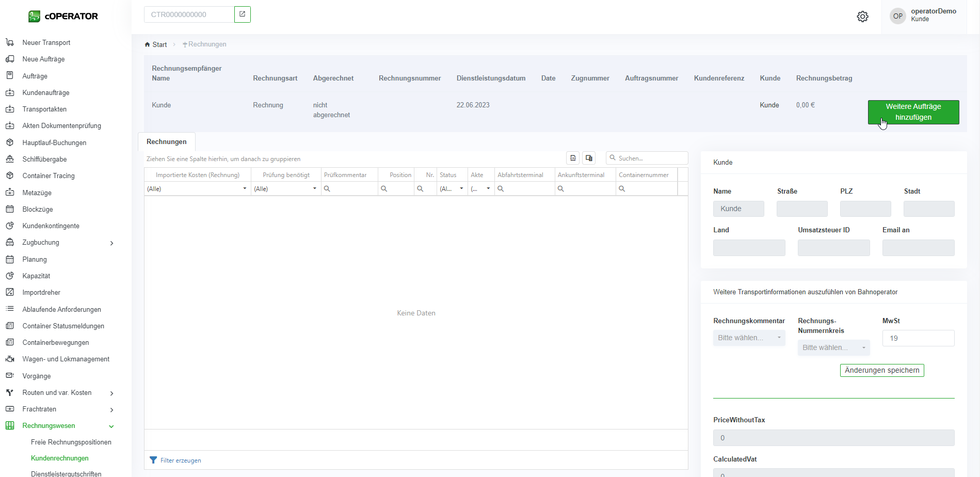
Task: Click Änderungen speichern button
Action: (x=881, y=370)
